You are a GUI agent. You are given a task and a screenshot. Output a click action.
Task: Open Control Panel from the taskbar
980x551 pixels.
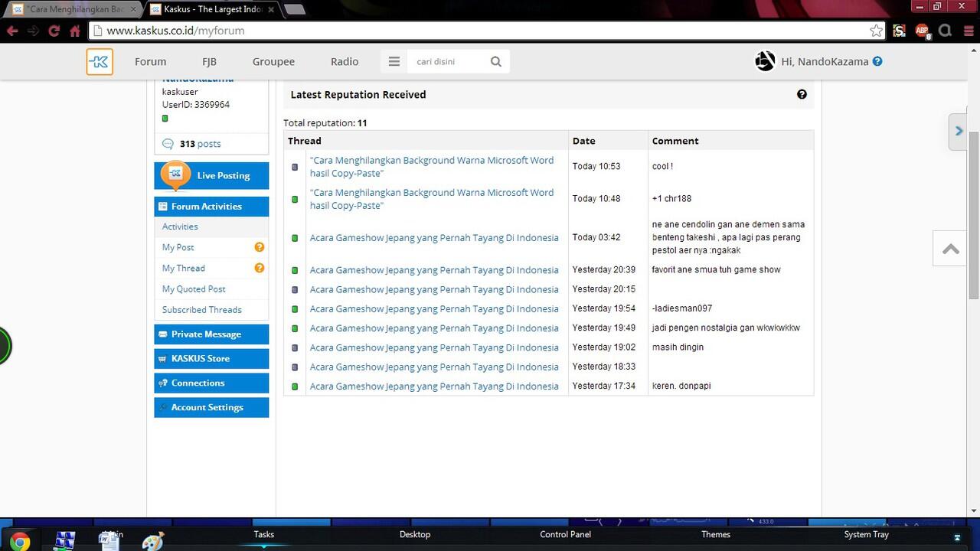565,534
